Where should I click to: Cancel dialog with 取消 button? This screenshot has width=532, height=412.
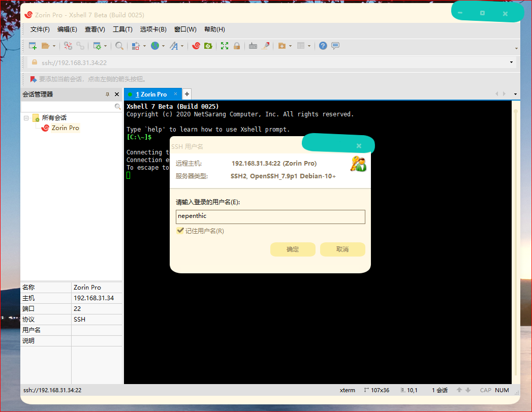point(342,249)
